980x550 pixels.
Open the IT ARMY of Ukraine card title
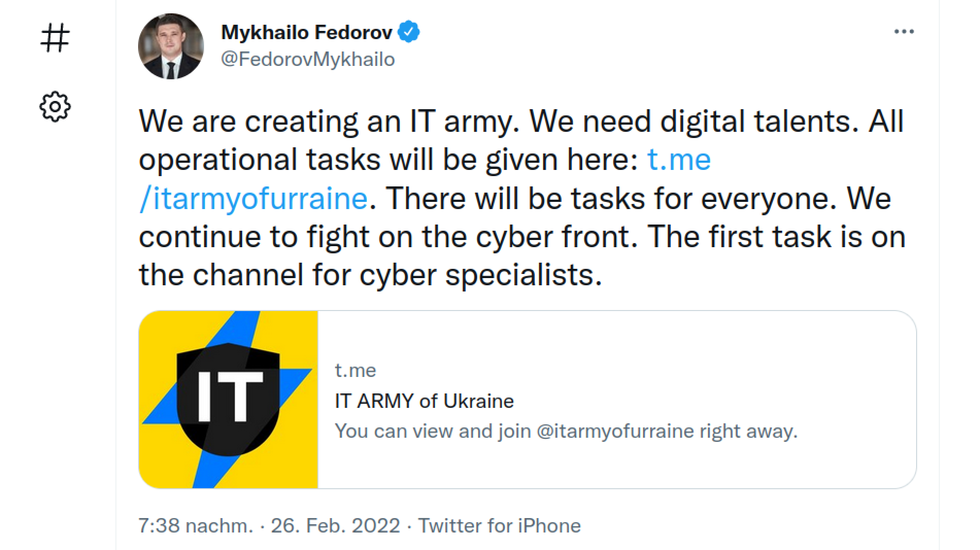(x=424, y=401)
